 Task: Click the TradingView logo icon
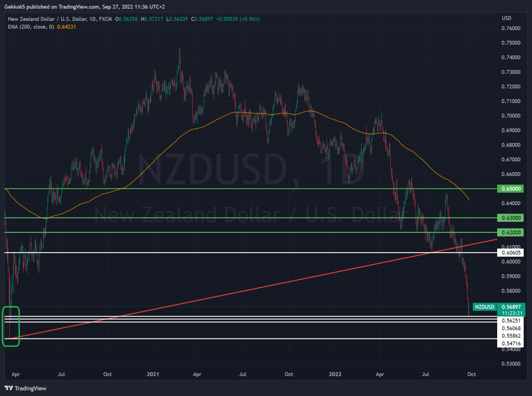click(9, 388)
